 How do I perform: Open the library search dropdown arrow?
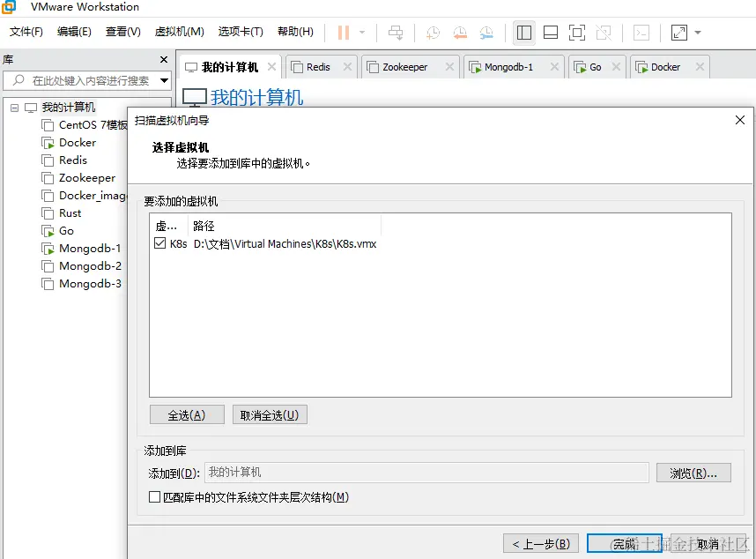point(165,80)
